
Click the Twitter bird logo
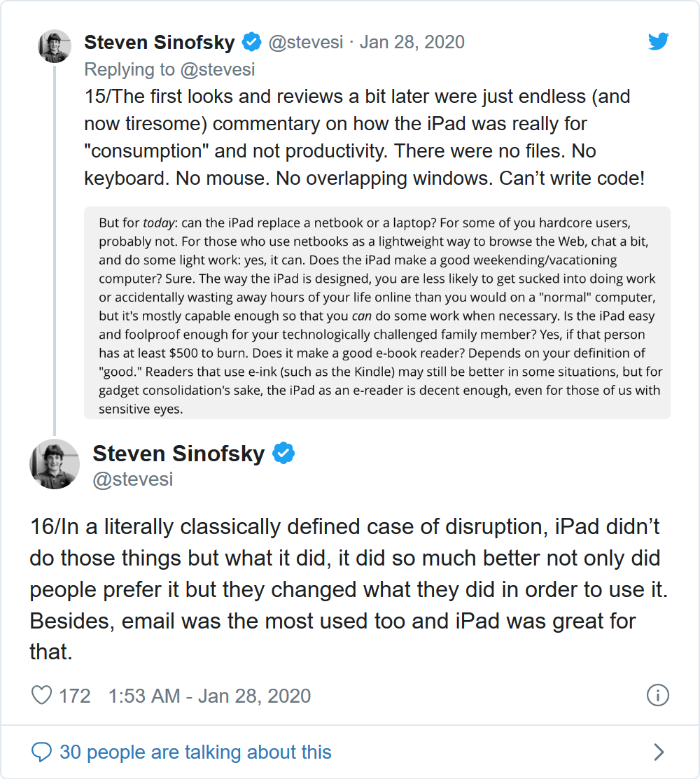point(658,42)
